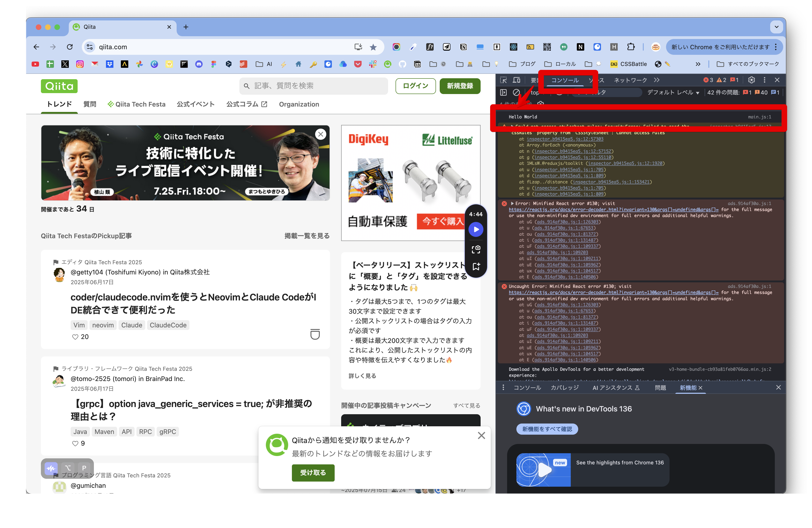Open the 詳しく見る link

[x=362, y=376]
